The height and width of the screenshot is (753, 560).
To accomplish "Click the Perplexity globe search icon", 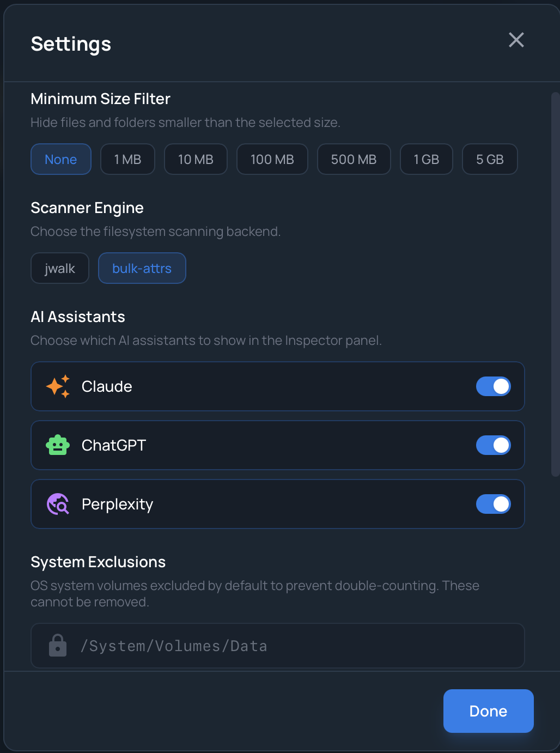I will pyautogui.click(x=58, y=504).
